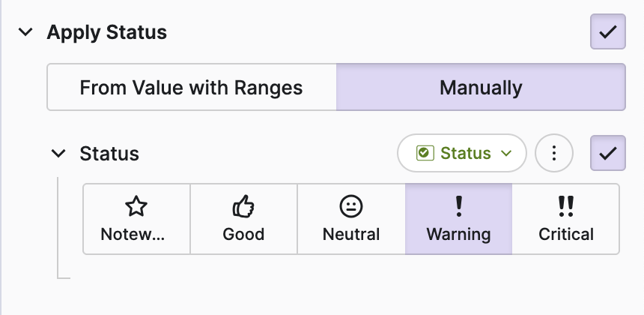Viewport: 644px width, 315px height.
Task: Click the thumbs-up icon for Good
Action: (x=243, y=205)
